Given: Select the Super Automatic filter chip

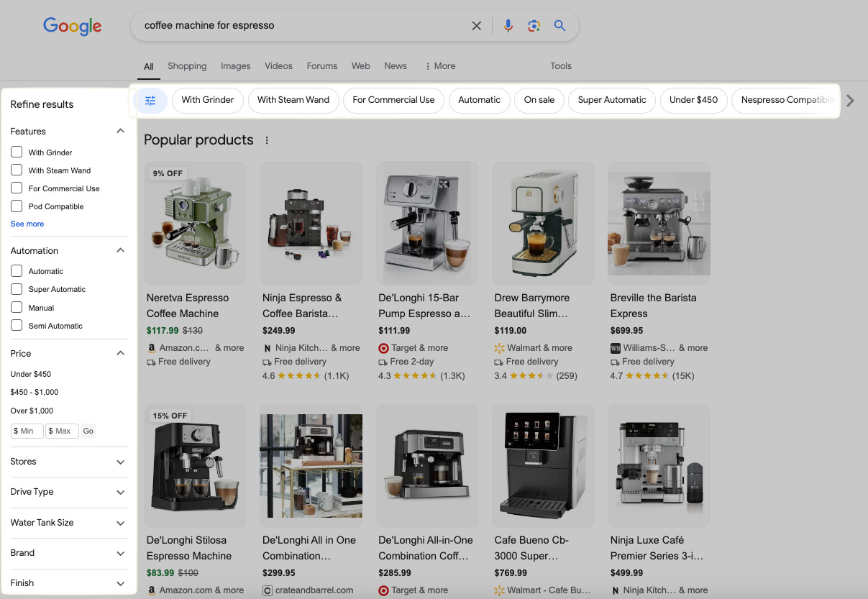Looking at the screenshot, I should (x=612, y=100).
